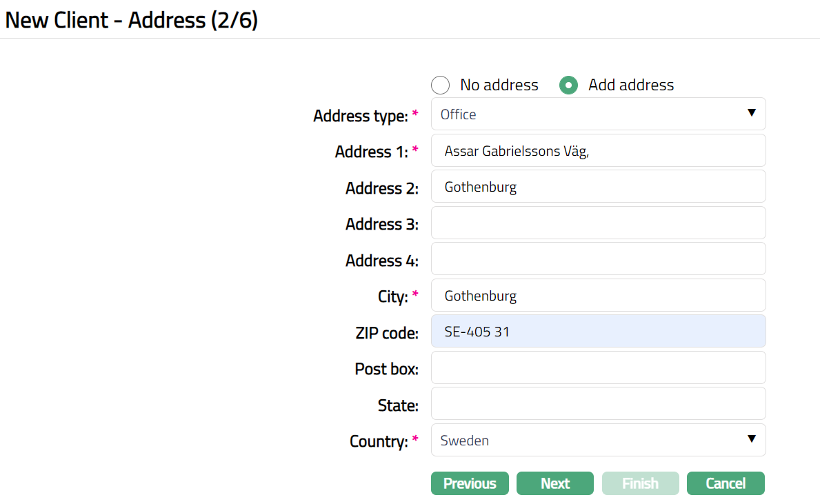Image resolution: width=820 pixels, height=504 pixels.
Task: Click the Finish button
Action: pos(640,483)
